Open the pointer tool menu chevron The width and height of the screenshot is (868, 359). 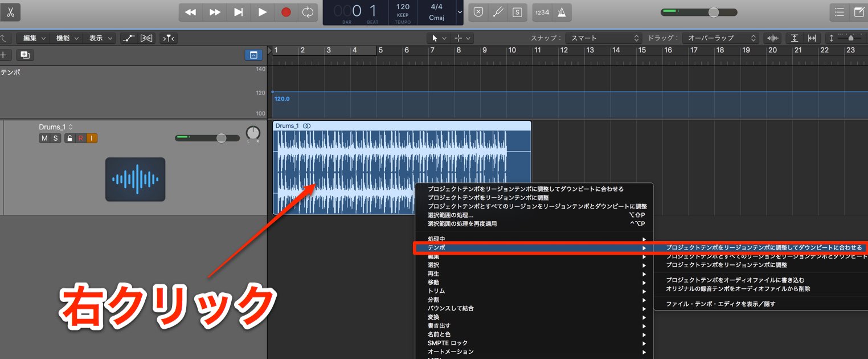pyautogui.click(x=444, y=38)
